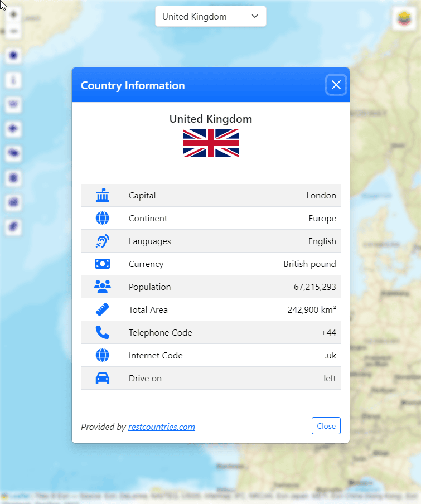
Task: Click the Internet Code globe icon
Action: [x=103, y=355]
